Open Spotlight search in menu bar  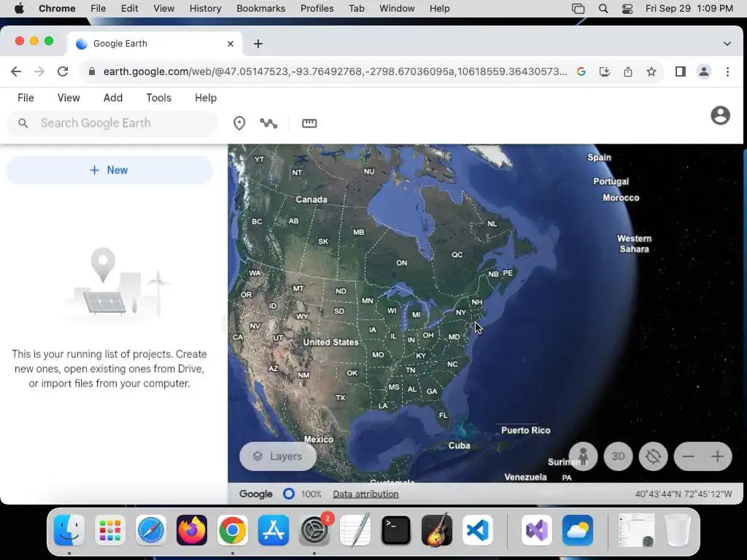tap(603, 9)
